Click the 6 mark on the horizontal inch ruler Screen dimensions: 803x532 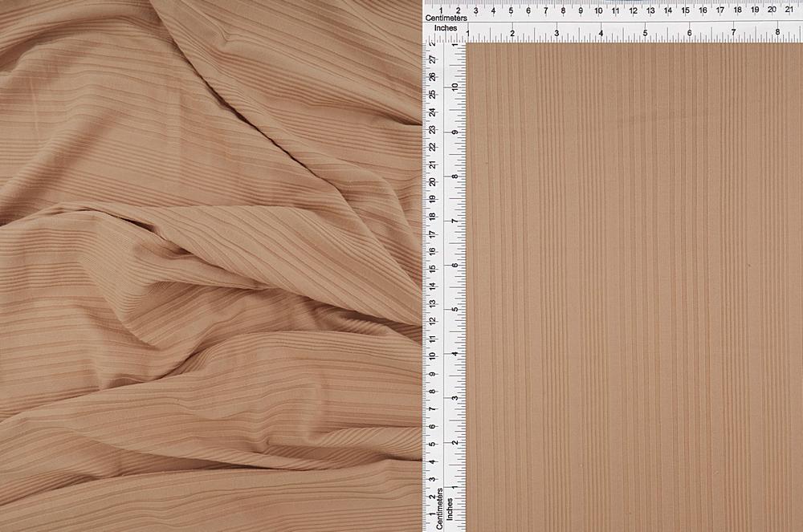tap(689, 33)
